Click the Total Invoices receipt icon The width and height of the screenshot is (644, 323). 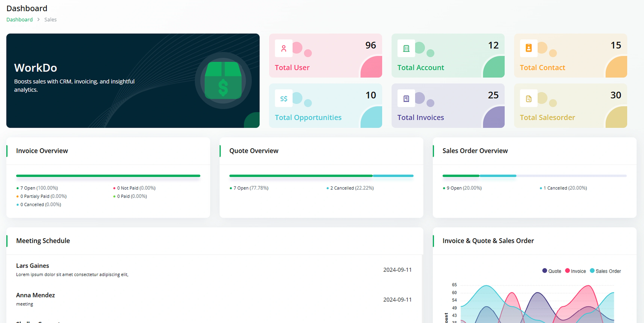click(406, 99)
